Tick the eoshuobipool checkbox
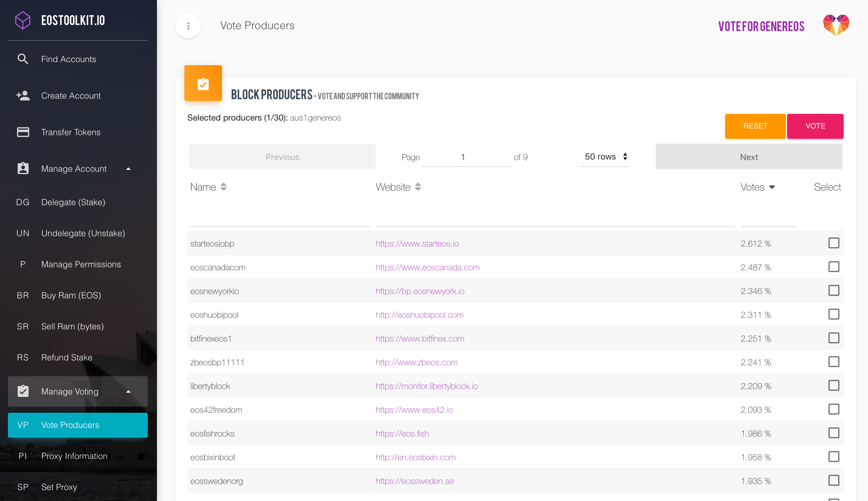 click(x=834, y=314)
